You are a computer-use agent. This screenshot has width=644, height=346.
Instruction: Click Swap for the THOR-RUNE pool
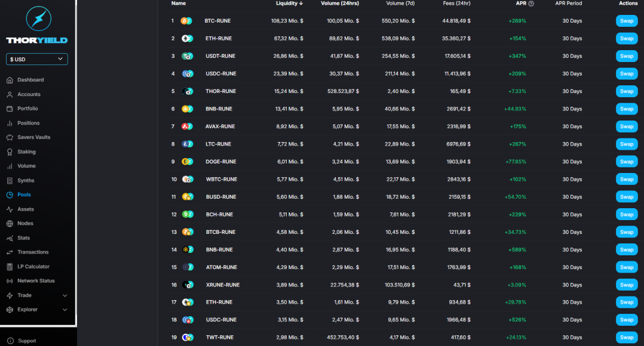coord(627,91)
